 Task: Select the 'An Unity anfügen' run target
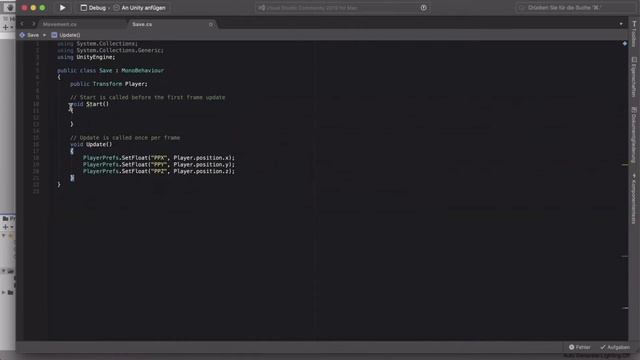(x=140, y=8)
